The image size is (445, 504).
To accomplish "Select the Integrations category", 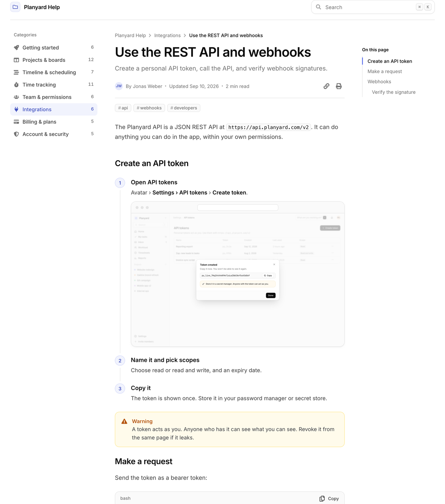I will [x=54, y=109].
